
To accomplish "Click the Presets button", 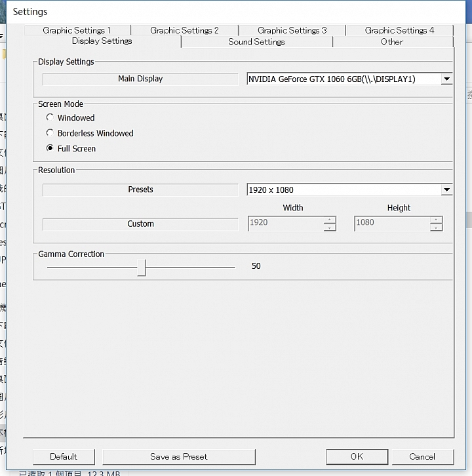I will click(140, 189).
